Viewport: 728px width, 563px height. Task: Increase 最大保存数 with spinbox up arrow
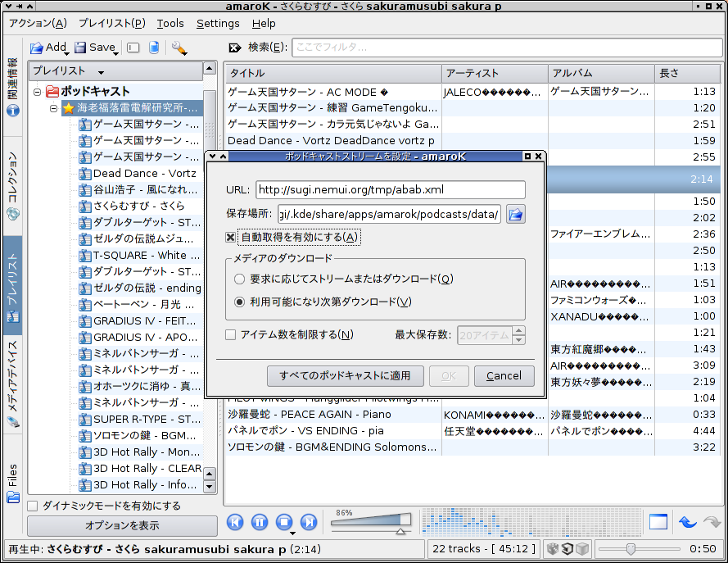click(x=519, y=331)
